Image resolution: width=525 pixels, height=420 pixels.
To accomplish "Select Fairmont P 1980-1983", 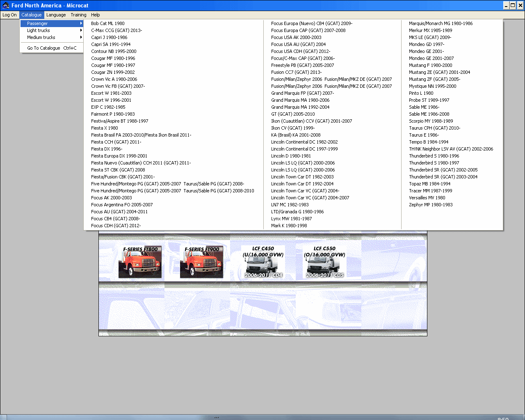I will pos(113,114).
